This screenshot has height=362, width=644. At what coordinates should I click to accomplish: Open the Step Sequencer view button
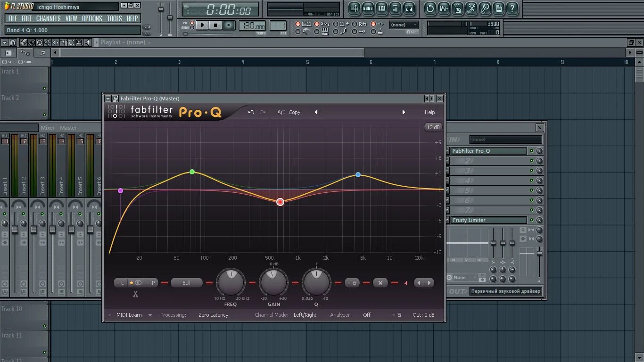[368, 8]
